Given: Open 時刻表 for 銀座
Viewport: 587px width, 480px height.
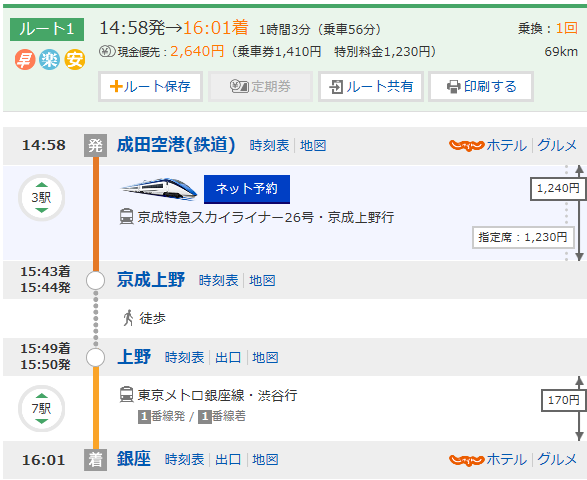Looking at the screenshot, I should click(x=184, y=460).
